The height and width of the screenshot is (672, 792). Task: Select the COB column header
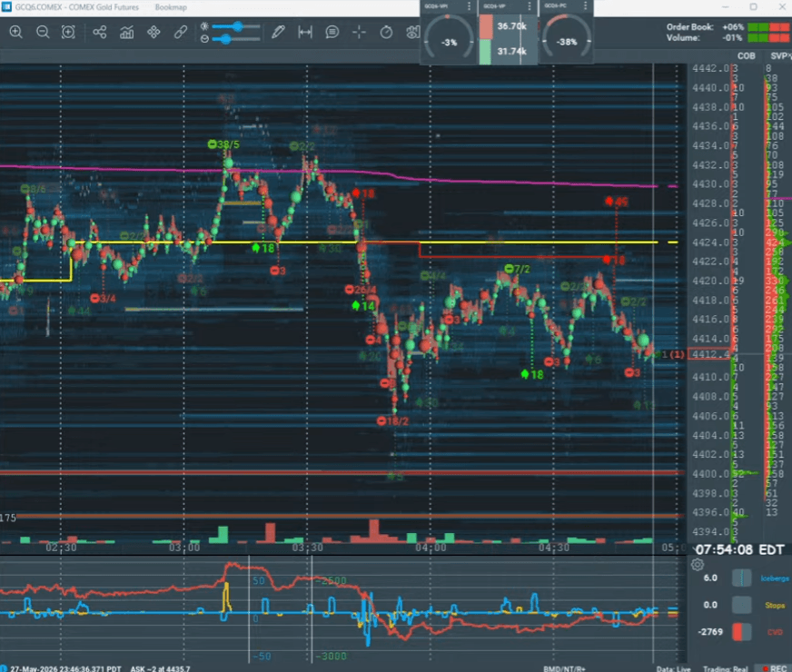tap(746, 56)
